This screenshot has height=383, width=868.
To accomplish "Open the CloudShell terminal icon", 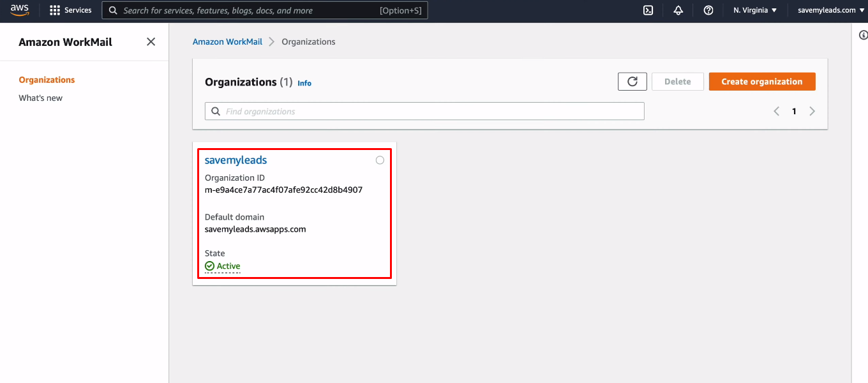I will 648,10.
